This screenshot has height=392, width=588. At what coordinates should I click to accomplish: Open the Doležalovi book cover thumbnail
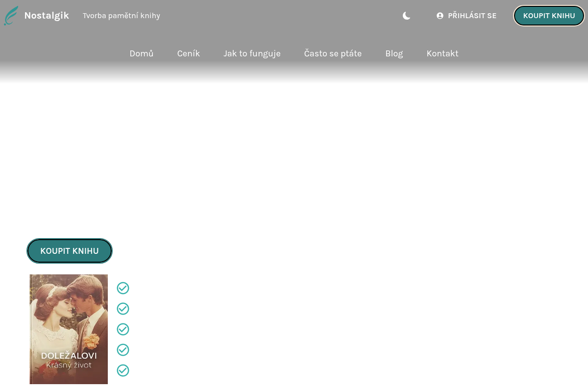69,329
